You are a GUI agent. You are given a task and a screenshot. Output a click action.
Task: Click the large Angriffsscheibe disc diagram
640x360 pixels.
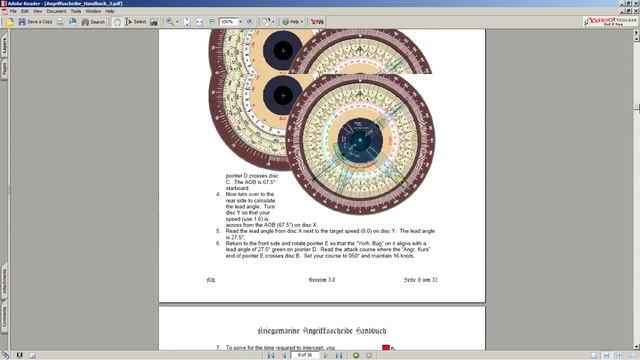point(360,140)
